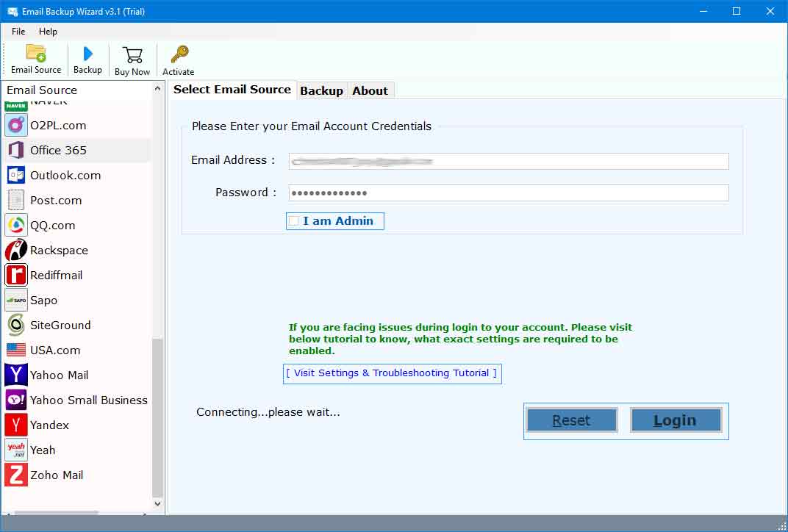Choose the Rackspace logo icon
This screenshot has width=788, height=532.
16,250
